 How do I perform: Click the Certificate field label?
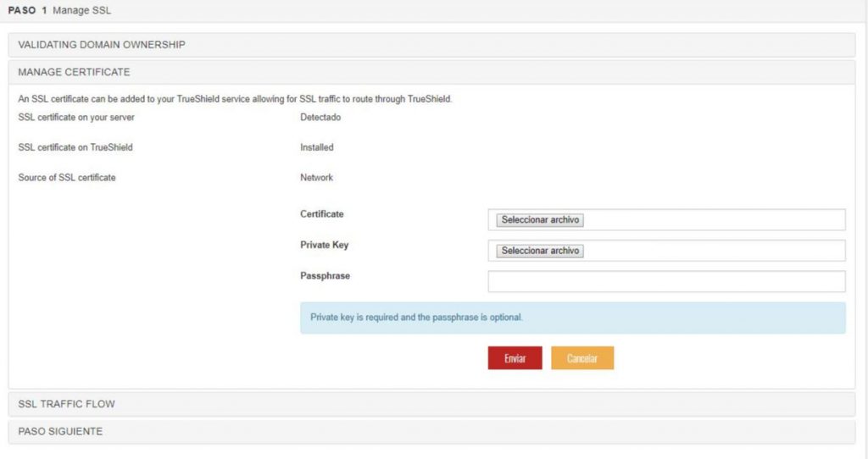click(322, 214)
